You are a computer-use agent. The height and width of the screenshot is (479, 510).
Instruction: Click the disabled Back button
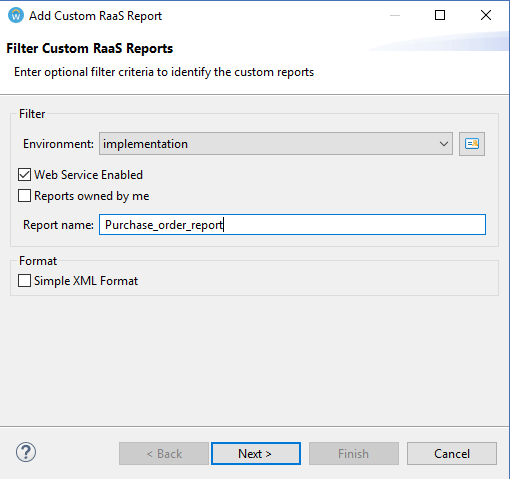pyautogui.click(x=164, y=453)
